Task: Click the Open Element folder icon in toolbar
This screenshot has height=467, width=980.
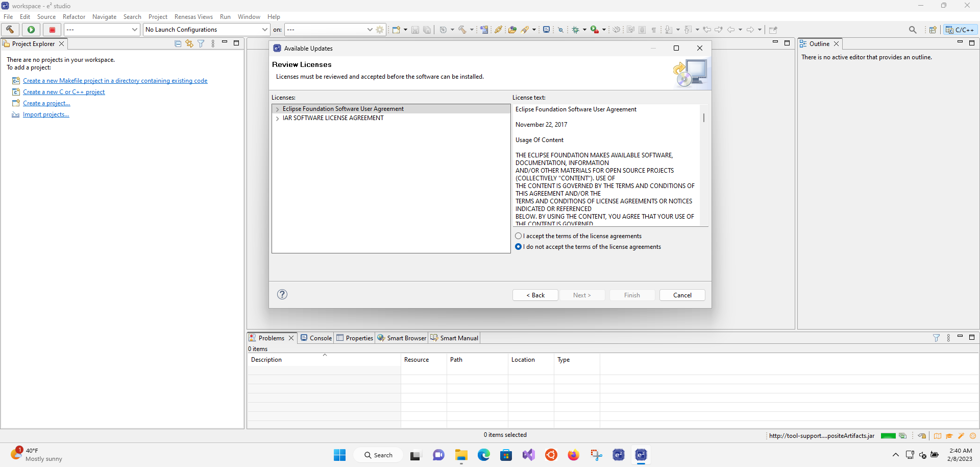Action: click(512, 30)
